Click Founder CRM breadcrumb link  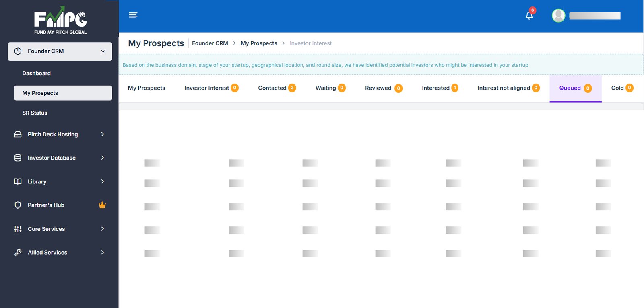[x=210, y=43]
